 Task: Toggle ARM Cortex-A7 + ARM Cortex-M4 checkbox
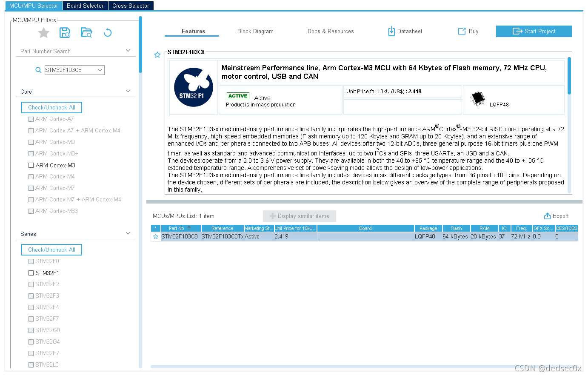pyautogui.click(x=31, y=131)
